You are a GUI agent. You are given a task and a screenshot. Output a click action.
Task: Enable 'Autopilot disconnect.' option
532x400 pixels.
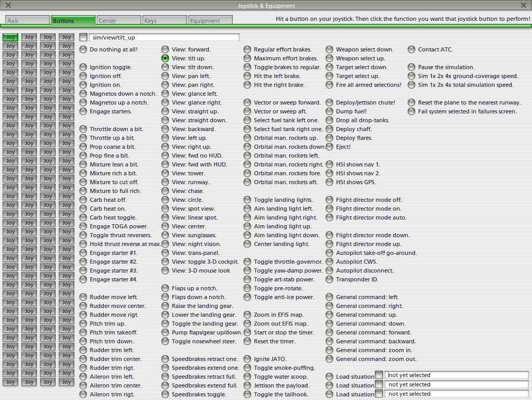click(x=329, y=270)
